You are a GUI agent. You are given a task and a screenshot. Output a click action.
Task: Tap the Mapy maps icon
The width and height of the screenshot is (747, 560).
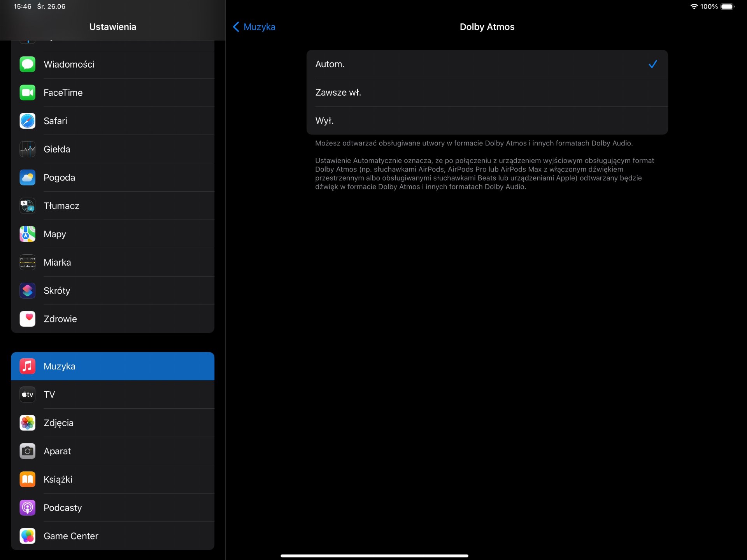[28, 234]
